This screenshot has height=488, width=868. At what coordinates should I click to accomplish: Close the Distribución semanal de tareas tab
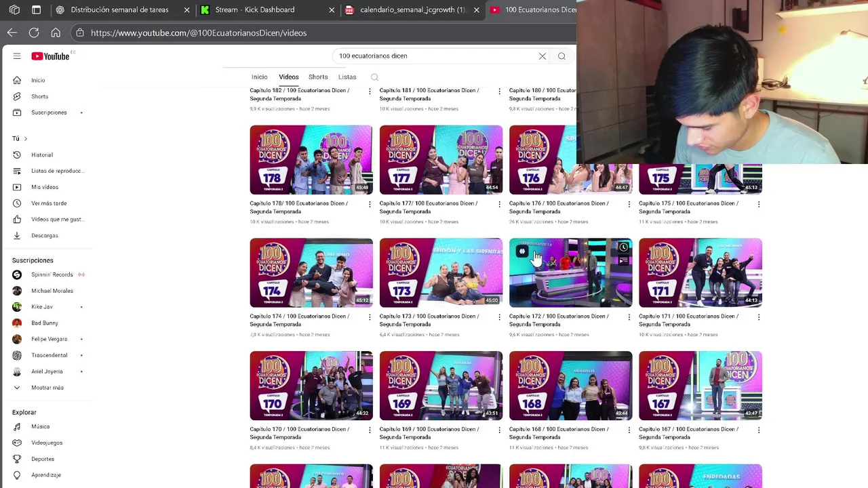coord(186,10)
